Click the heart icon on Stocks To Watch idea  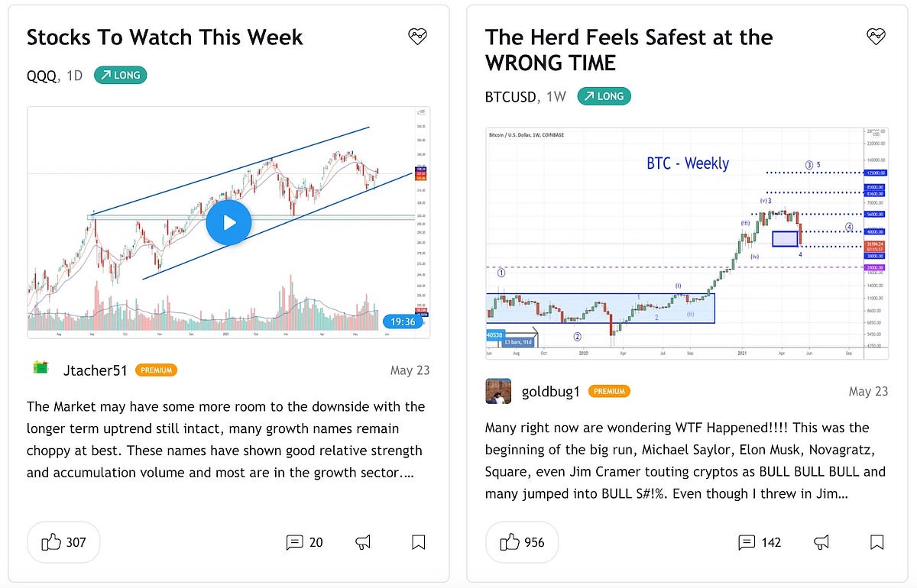coord(417,36)
